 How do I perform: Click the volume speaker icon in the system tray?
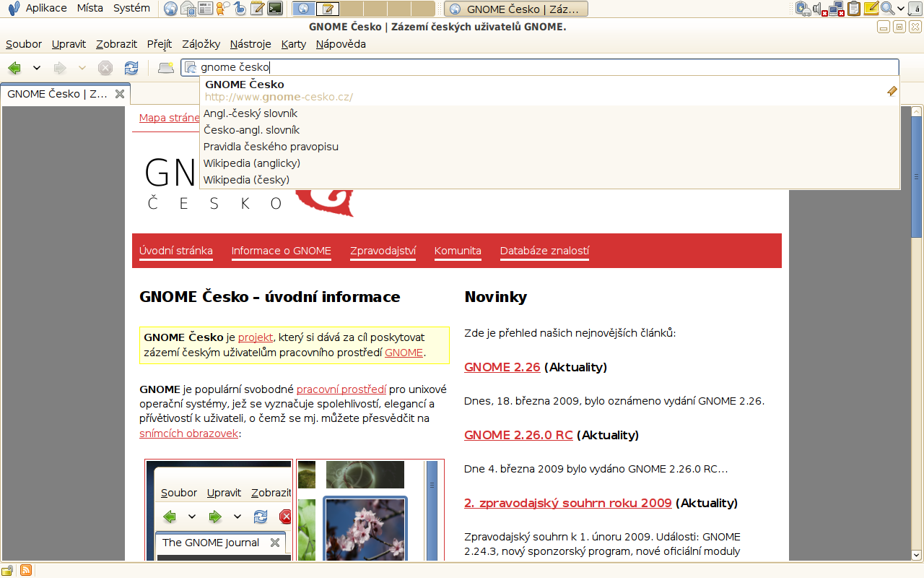coord(819,9)
